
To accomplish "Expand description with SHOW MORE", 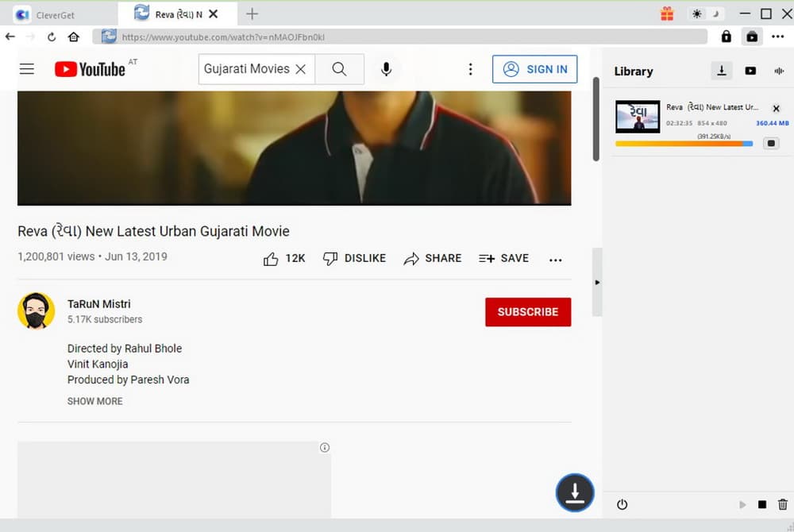I will point(94,401).
